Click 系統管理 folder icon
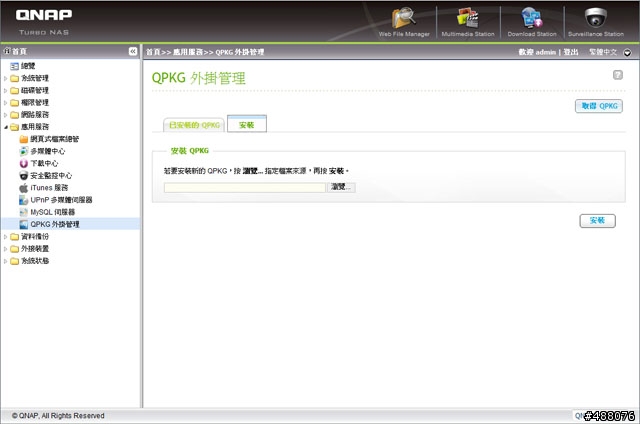Image resolution: width=640 pixels, height=424 pixels. pos(14,78)
